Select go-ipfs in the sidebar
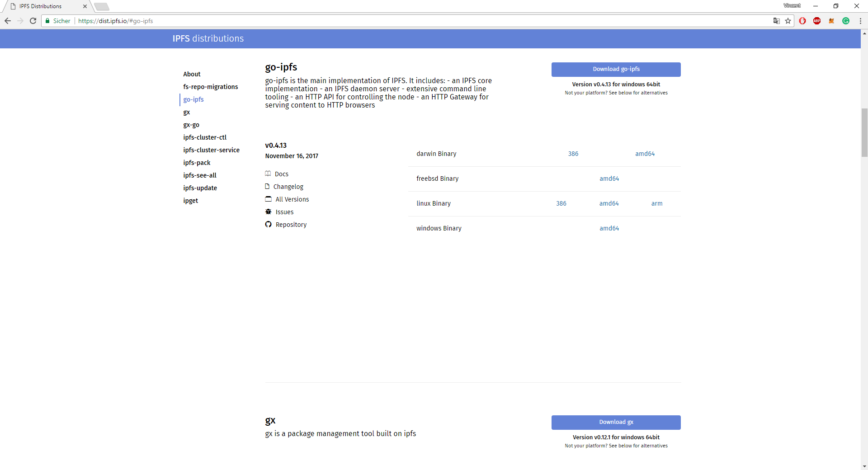 193,99
